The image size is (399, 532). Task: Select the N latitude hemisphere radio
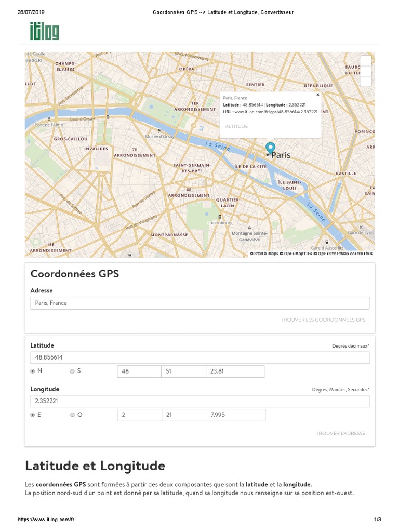pos(33,371)
